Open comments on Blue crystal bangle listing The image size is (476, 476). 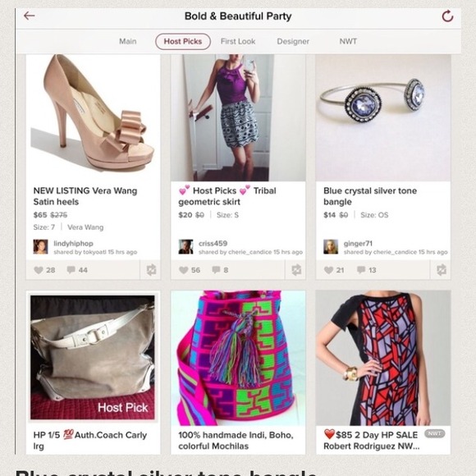pos(366,270)
